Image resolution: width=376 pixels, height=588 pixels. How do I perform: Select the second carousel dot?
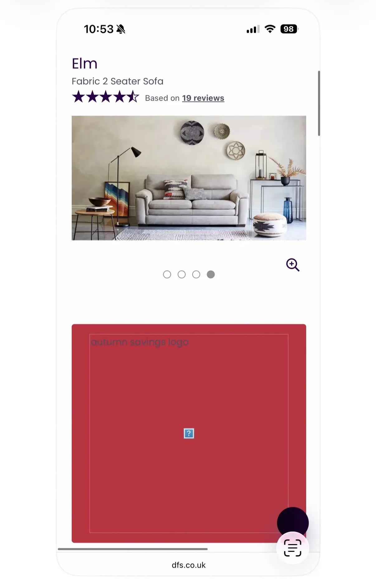pos(182,275)
